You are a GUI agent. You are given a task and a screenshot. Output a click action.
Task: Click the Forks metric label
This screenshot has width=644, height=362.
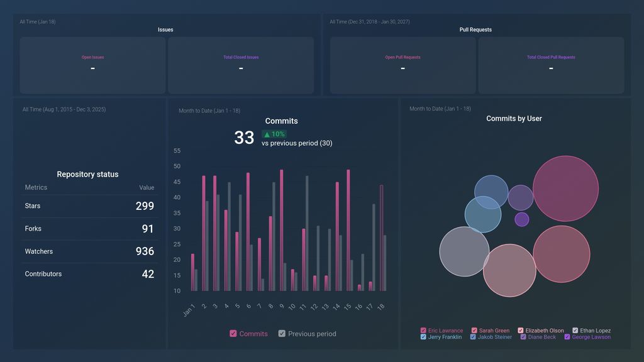pyautogui.click(x=33, y=229)
